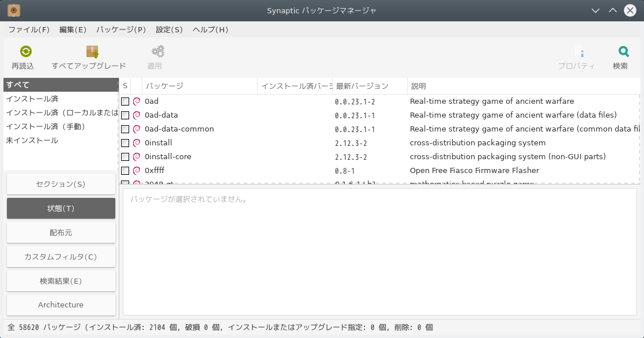Screen dimensions: 644x338
Task: Toggle status checkbox for 0ad package
Action: (x=125, y=102)
